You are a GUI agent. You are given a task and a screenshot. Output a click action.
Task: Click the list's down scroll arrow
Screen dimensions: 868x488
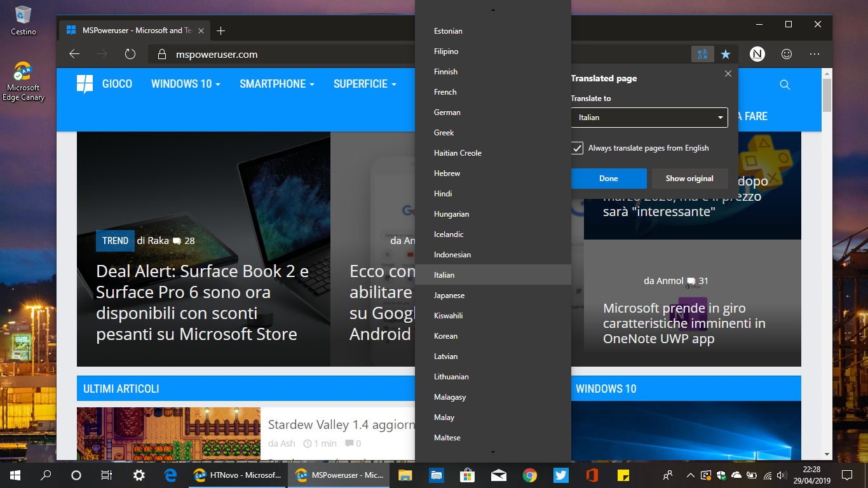(x=493, y=452)
